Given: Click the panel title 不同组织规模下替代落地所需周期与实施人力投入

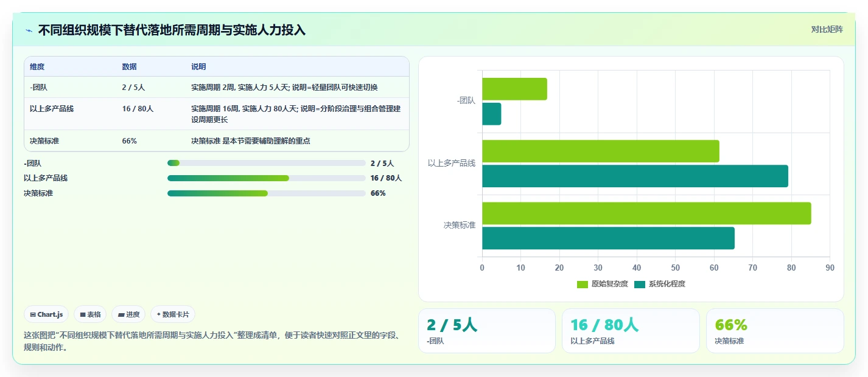Looking at the screenshot, I should click(172, 30).
